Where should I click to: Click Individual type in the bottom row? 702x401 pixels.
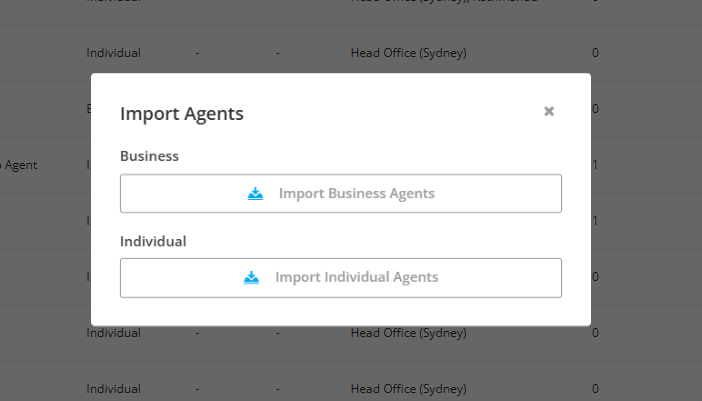113,389
